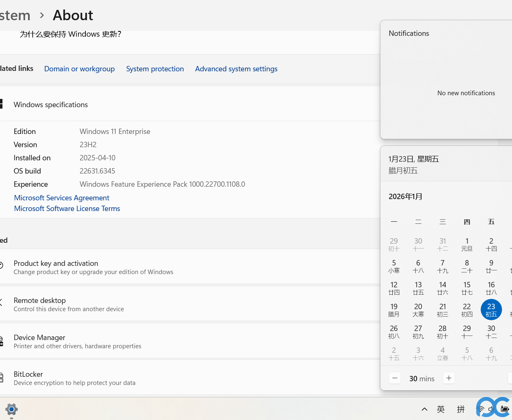Click the 2026年1月 month header

(405, 197)
